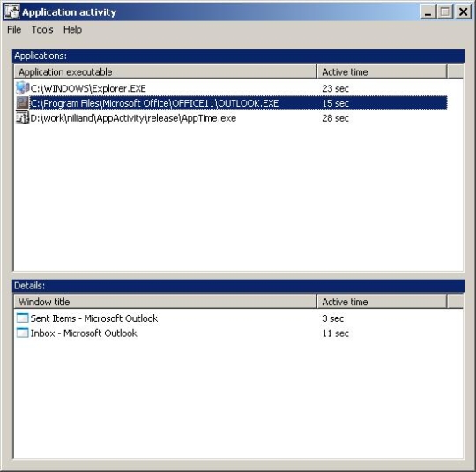Sort by Application executable column header
Image resolution: width=476 pixels, height=472 pixels.
pyautogui.click(x=165, y=72)
